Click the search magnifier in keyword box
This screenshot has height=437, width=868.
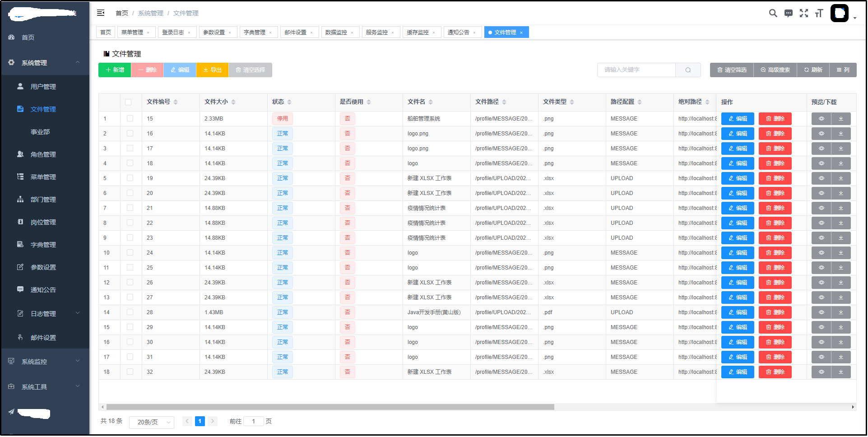tap(688, 70)
